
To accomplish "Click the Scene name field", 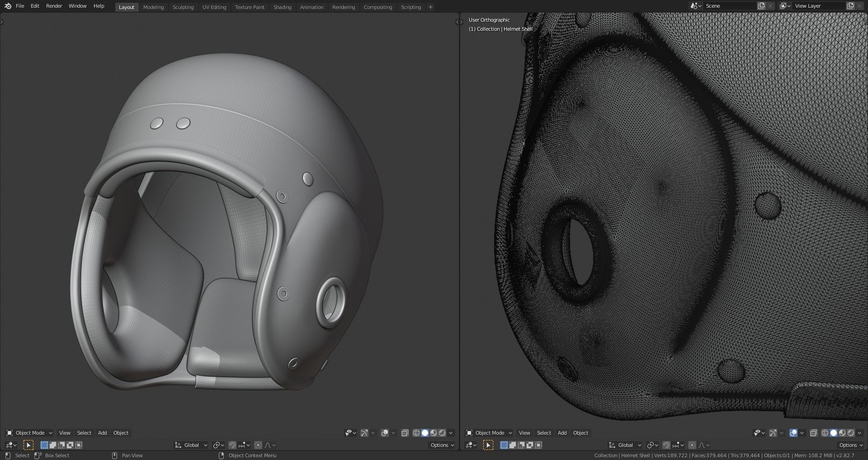I will (730, 6).
